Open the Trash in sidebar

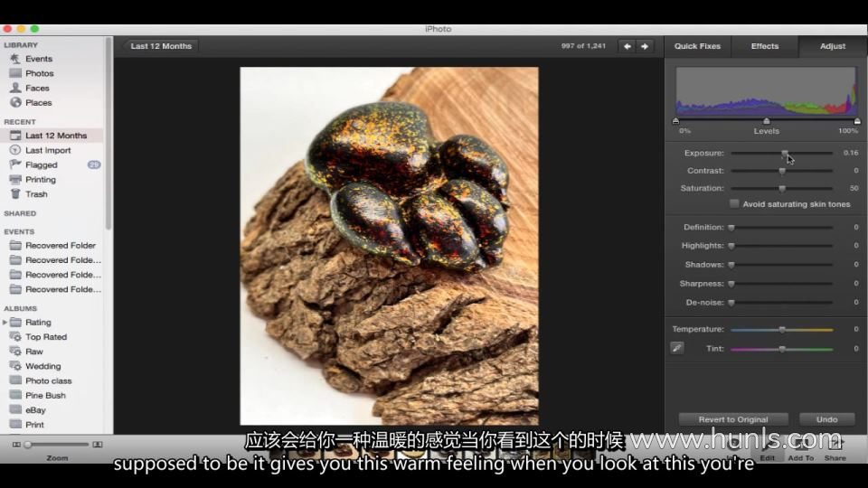pyautogui.click(x=36, y=194)
